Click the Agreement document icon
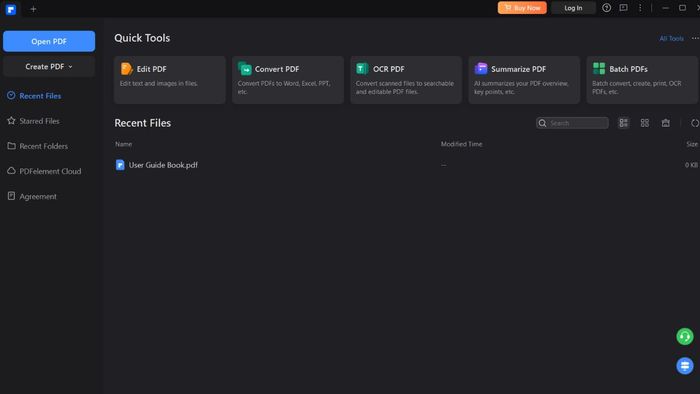 click(x=11, y=196)
